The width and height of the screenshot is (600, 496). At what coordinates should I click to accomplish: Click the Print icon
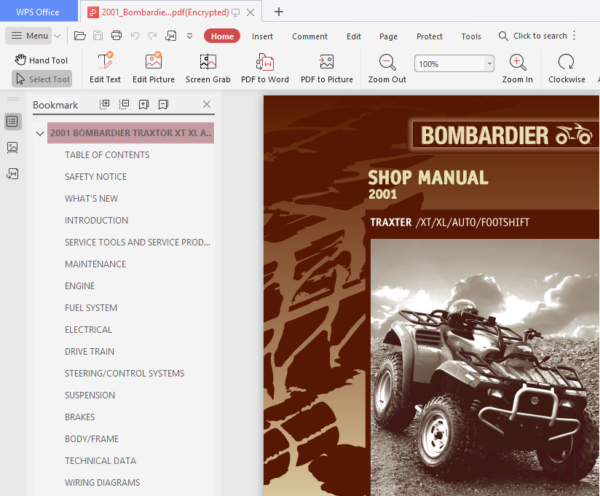(116, 36)
